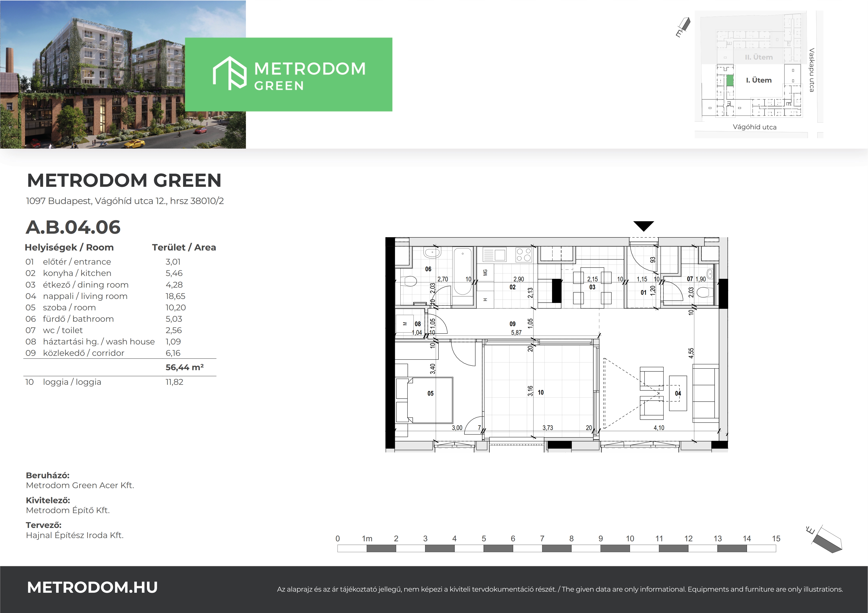Click 'Hajnal Építész Iroda Kft.' text
Image resolution: width=868 pixels, height=613 pixels.
click(x=75, y=535)
